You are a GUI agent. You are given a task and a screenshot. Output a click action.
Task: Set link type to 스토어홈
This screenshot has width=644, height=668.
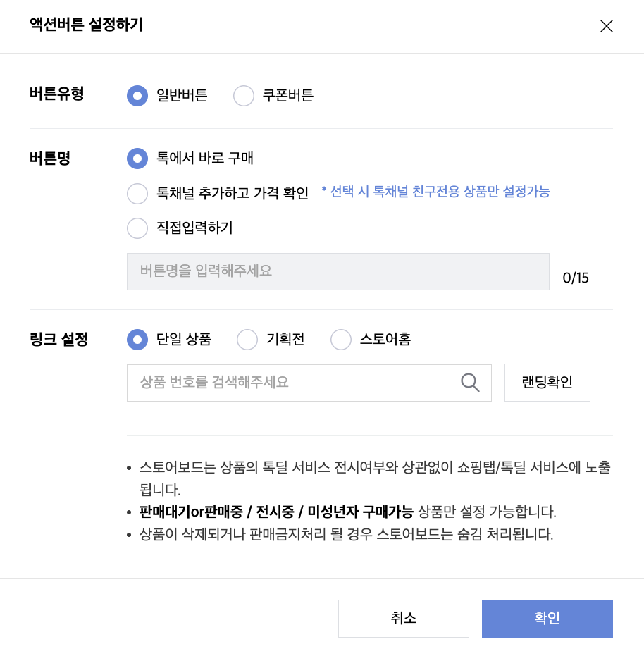click(341, 339)
